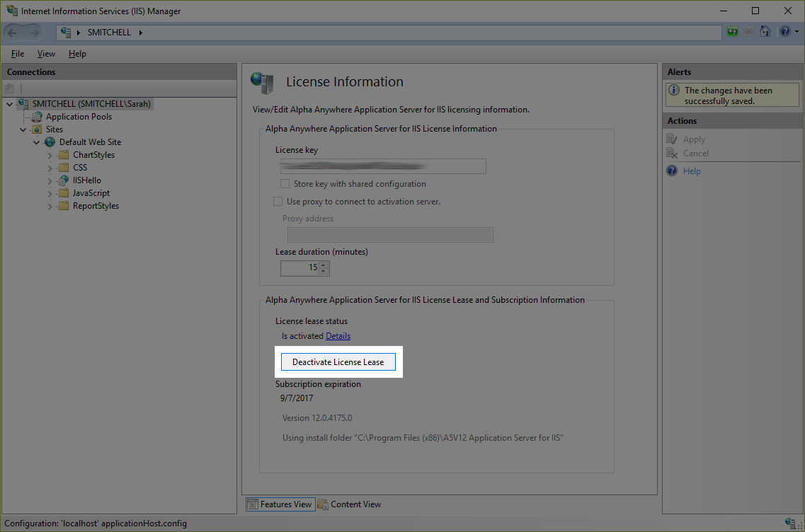Click the green Refresh page icon
The width and height of the screenshot is (805, 532).
[x=733, y=32]
